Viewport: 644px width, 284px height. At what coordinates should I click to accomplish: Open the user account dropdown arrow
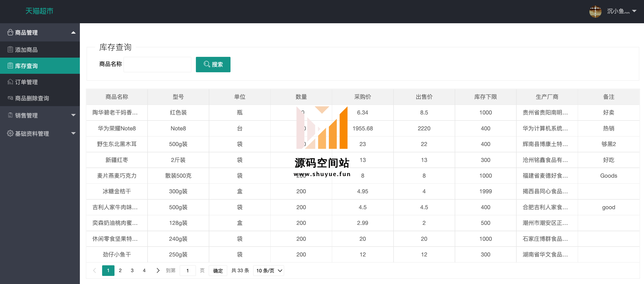634,11
